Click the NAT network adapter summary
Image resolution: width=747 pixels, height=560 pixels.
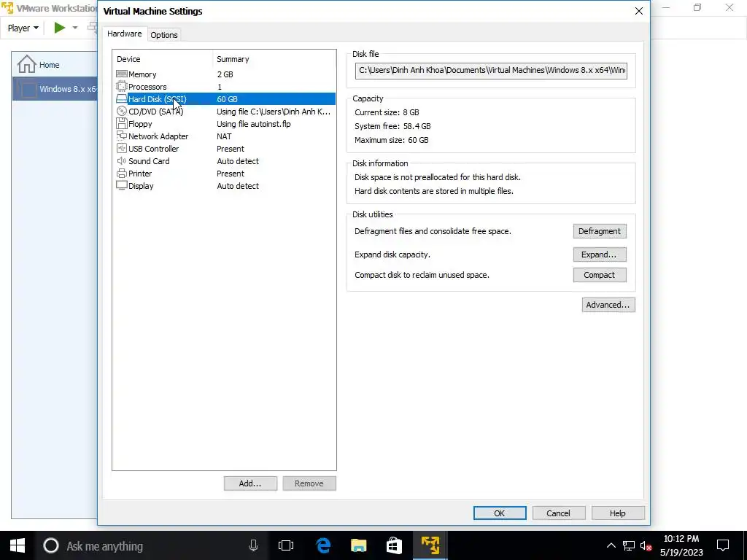[x=225, y=136]
